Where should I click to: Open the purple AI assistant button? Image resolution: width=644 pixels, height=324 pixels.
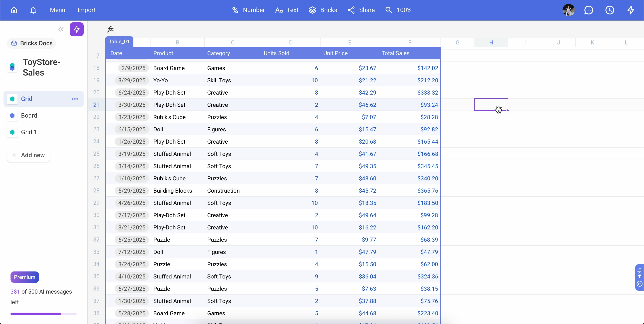point(76,29)
